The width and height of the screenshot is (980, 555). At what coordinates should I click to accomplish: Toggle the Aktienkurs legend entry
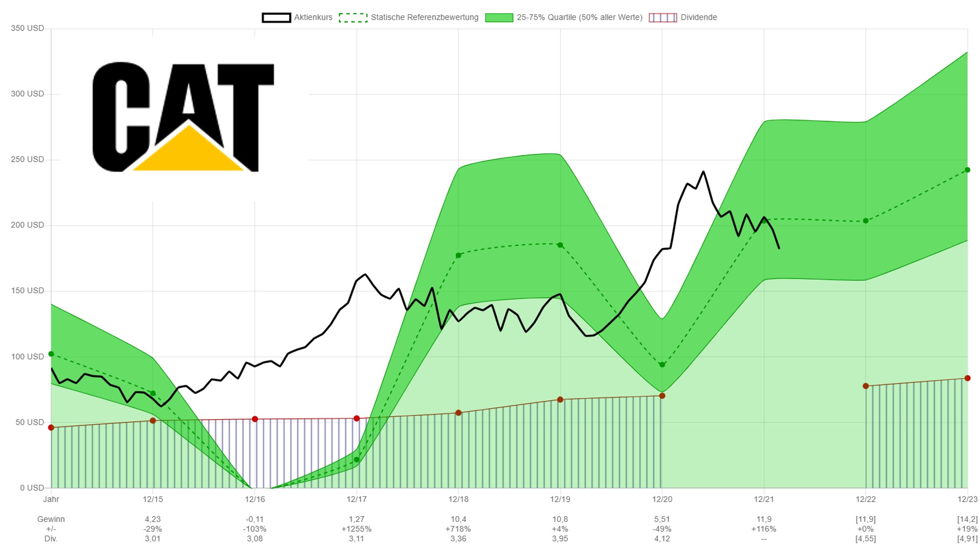pyautogui.click(x=297, y=17)
